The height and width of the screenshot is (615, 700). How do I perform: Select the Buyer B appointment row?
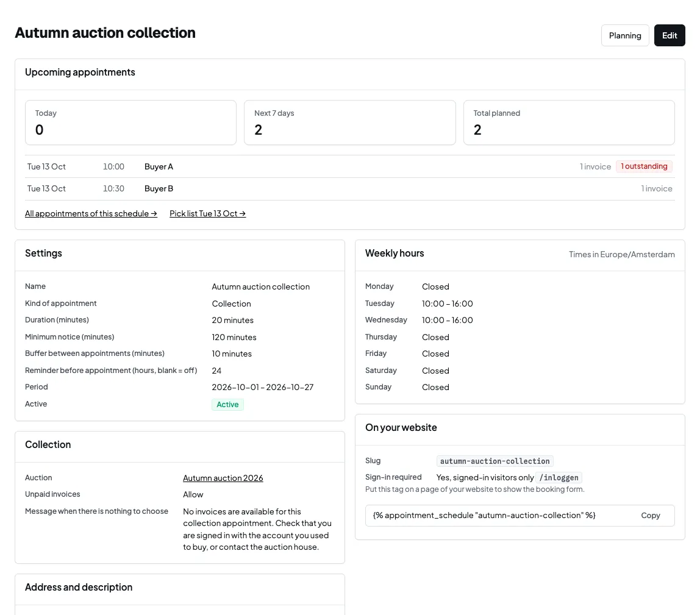point(349,189)
